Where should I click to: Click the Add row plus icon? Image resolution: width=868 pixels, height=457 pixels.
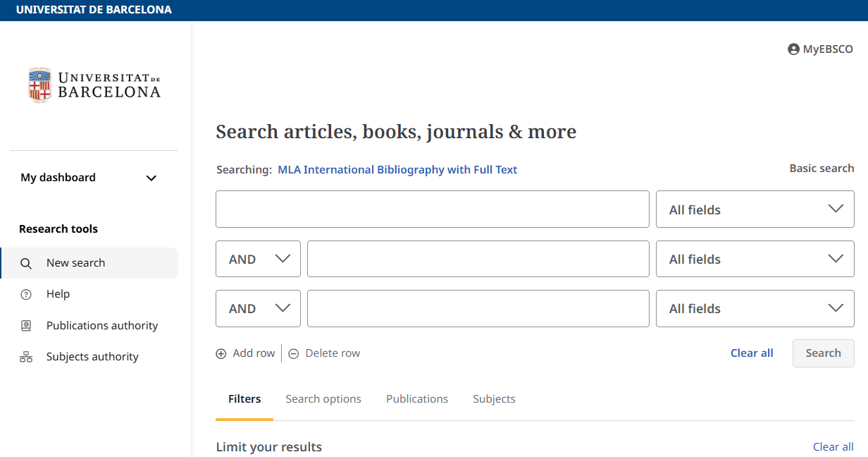[221, 353]
